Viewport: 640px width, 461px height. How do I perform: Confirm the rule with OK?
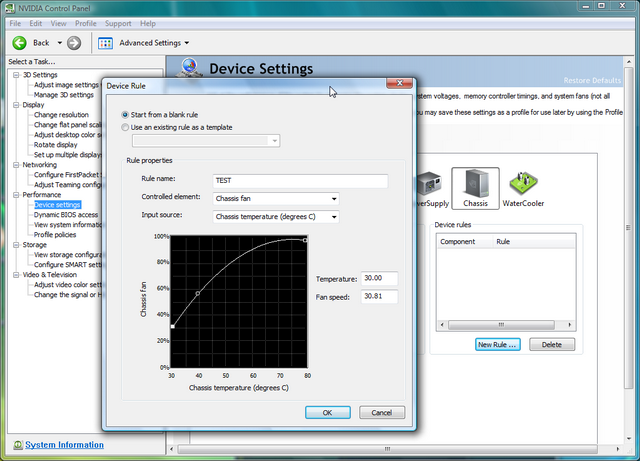click(328, 413)
